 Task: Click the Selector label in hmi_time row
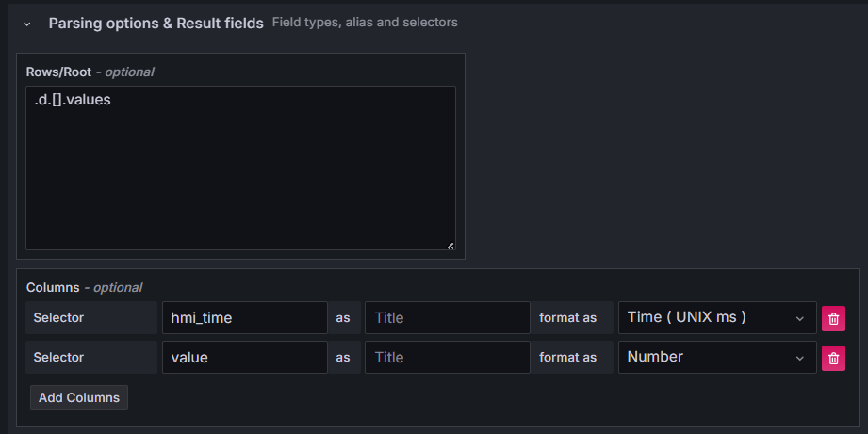pos(58,318)
